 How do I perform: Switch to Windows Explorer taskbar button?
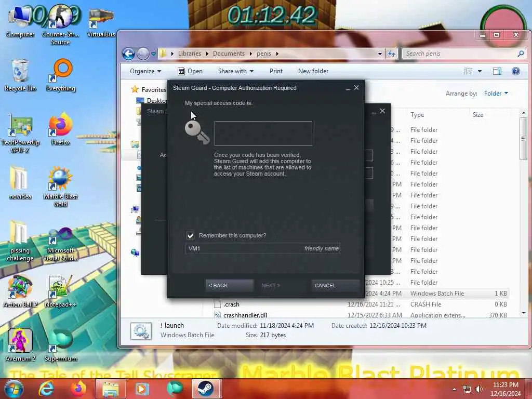point(111,389)
